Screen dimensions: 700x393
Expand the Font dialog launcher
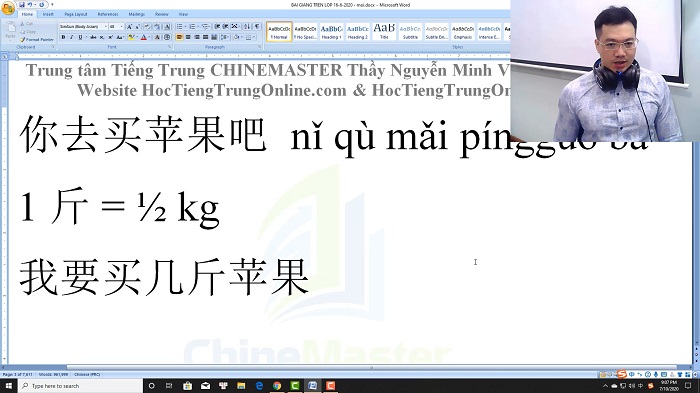169,46
